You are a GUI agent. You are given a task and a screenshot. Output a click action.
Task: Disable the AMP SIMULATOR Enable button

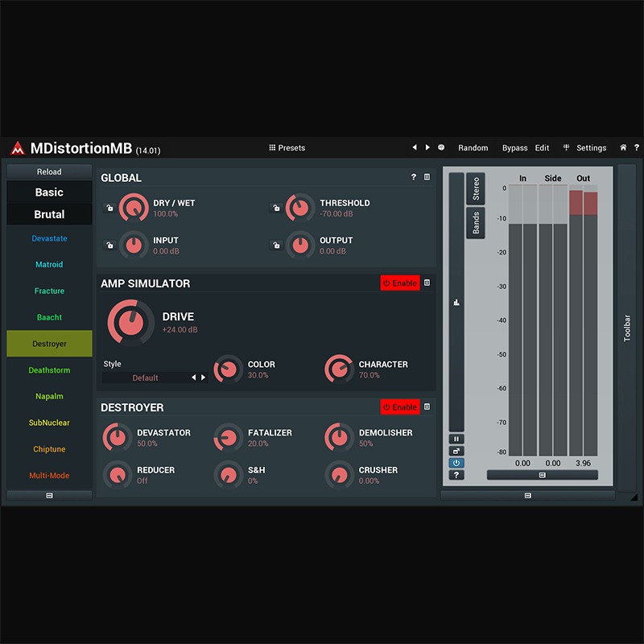click(x=400, y=283)
